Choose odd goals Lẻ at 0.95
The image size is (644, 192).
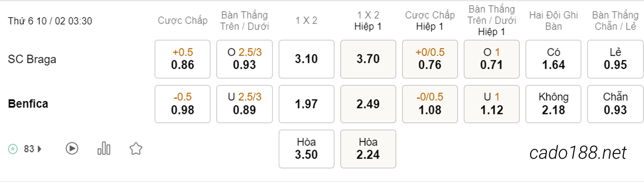tap(615, 59)
